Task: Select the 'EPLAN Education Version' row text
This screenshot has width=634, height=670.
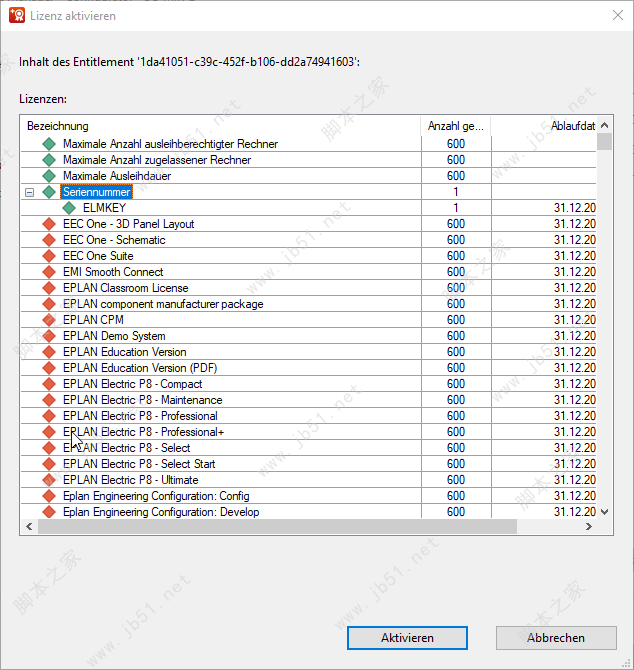Action: point(125,352)
